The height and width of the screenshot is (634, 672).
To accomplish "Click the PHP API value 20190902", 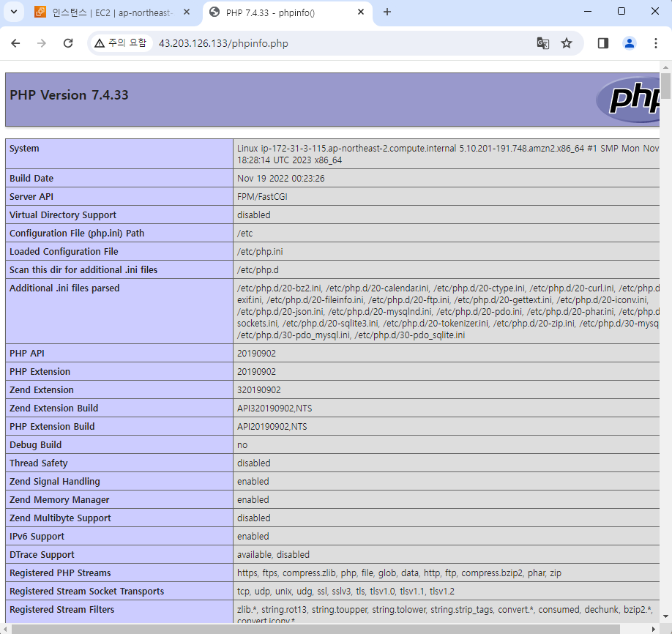I will tap(256, 354).
